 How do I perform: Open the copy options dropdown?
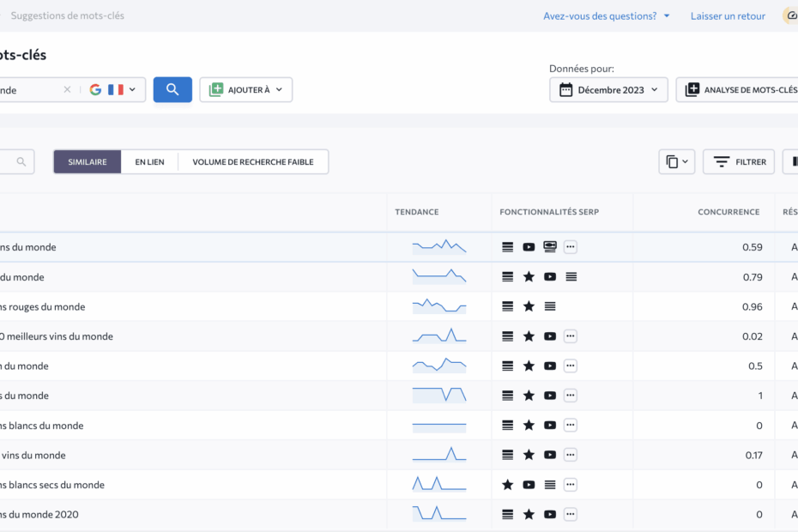click(677, 162)
